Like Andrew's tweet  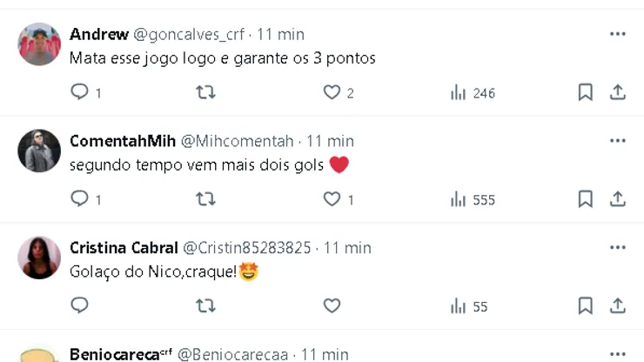(x=332, y=92)
